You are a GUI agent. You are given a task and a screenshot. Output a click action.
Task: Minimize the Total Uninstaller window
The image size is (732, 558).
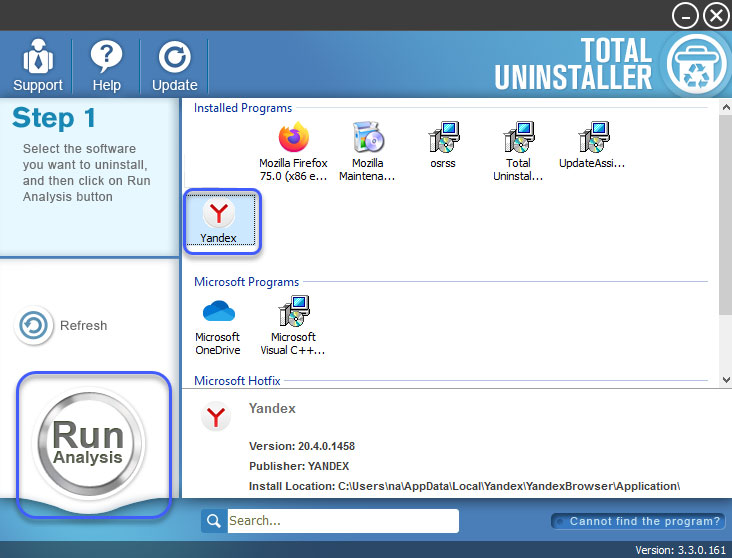point(685,16)
